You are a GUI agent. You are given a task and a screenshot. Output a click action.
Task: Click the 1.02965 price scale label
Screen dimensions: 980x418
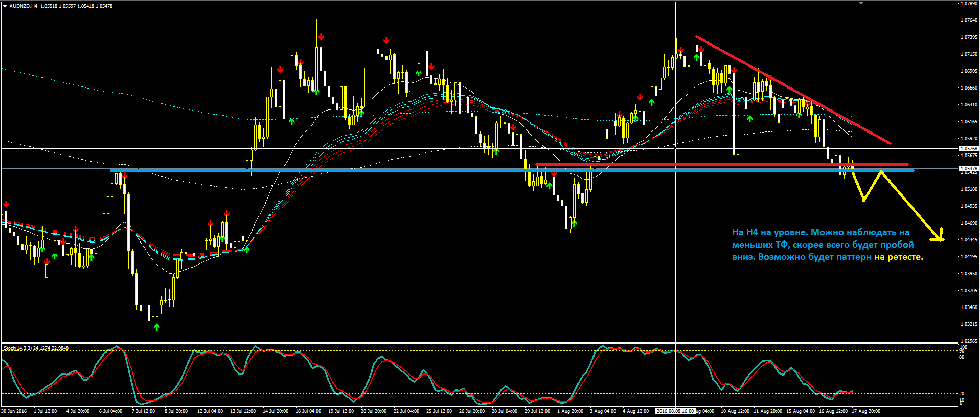969,341
